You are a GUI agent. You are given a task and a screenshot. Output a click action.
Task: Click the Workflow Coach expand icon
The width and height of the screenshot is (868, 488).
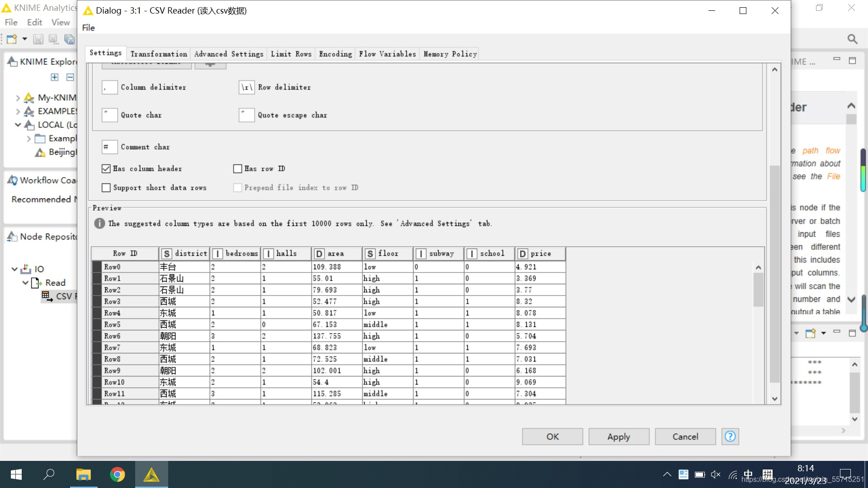[11, 180]
